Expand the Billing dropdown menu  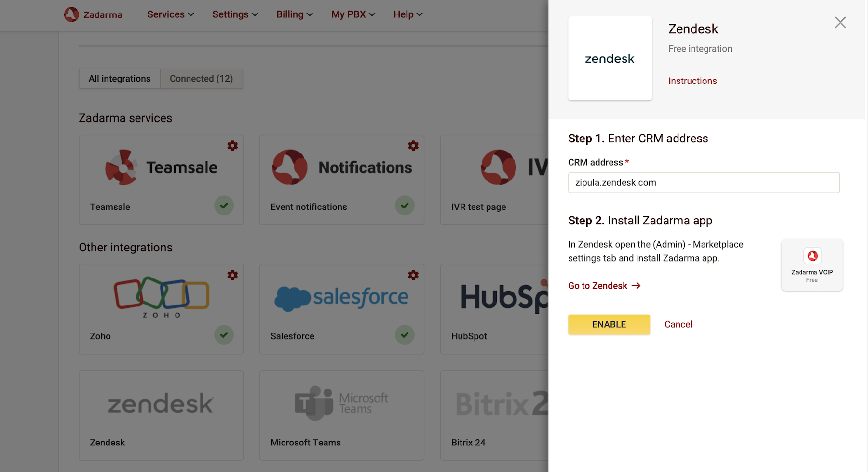tap(295, 14)
